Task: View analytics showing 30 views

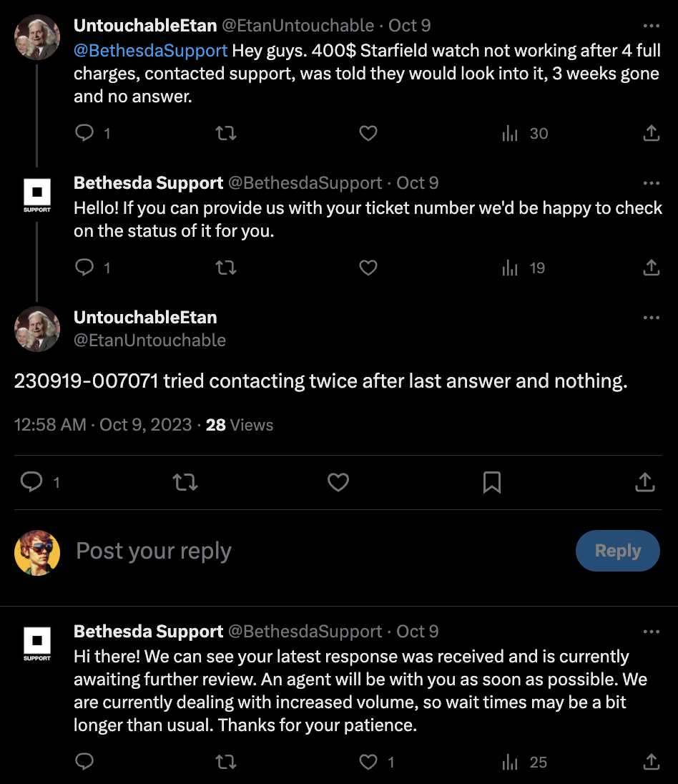Action: [525, 134]
